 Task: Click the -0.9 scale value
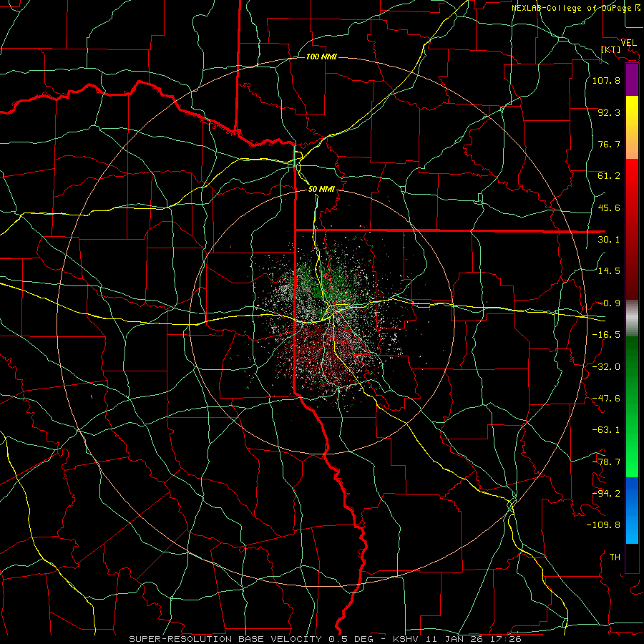click(x=609, y=303)
